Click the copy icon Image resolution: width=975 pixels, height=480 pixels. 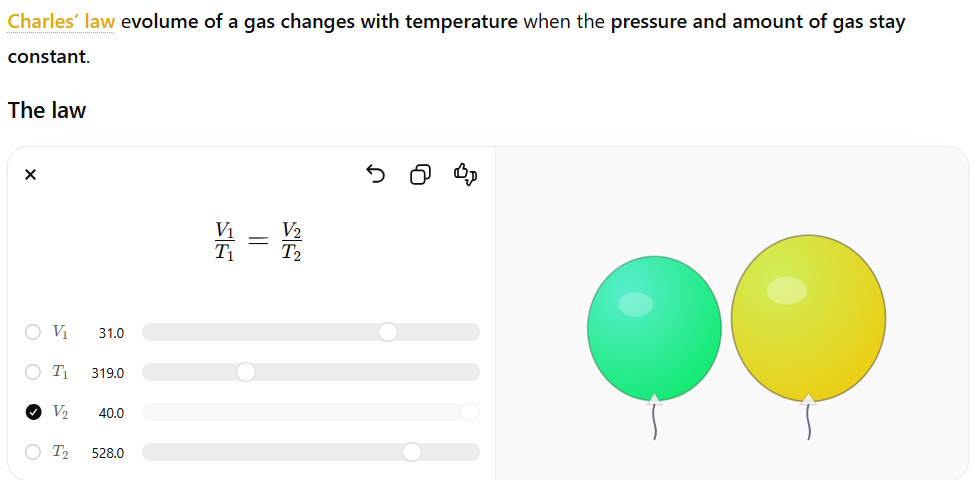point(420,175)
